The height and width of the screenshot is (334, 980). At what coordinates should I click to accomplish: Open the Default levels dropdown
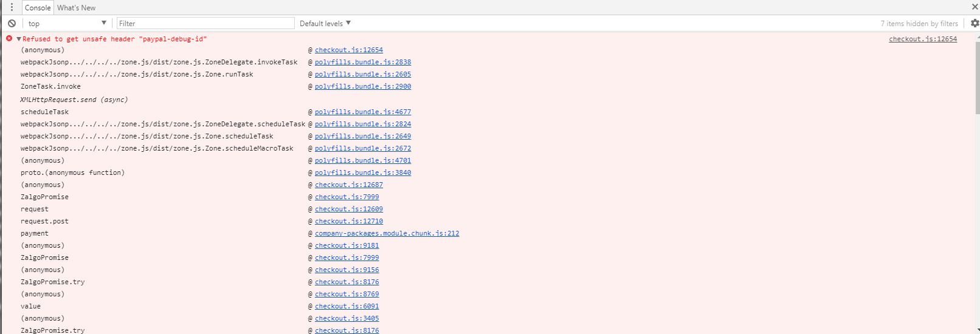coord(325,23)
